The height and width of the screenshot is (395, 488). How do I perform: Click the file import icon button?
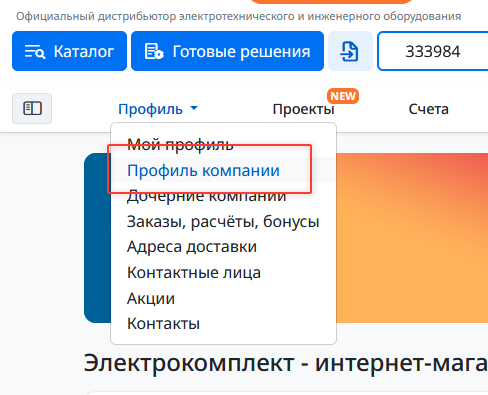click(x=350, y=51)
